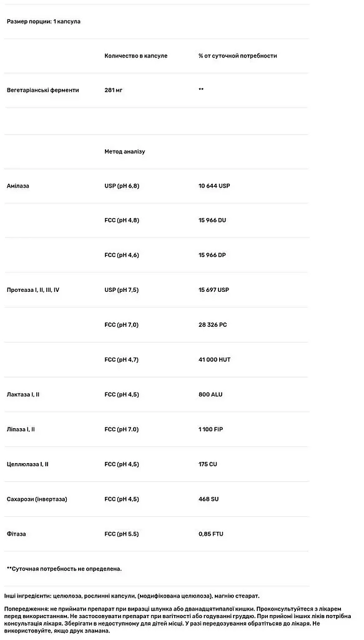This screenshot has height=640, width=364.
Task: Select the '15 966 DP' value
Action: [x=212, y=255]
